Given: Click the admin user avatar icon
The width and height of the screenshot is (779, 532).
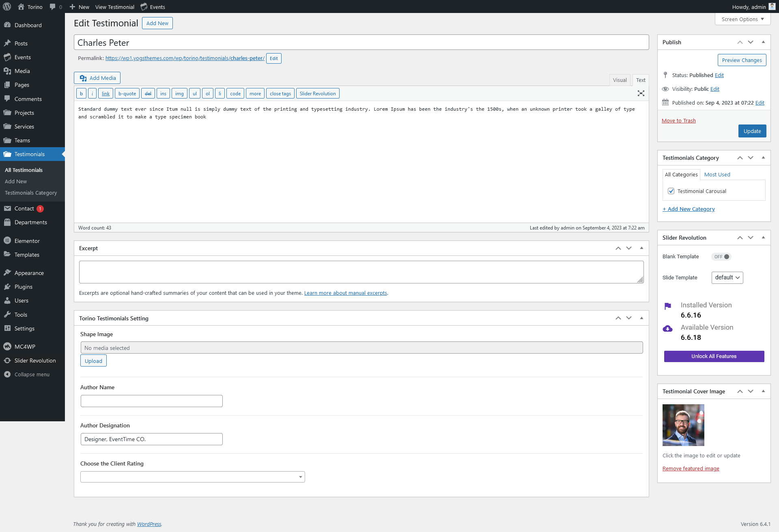Looking at the screenshot, I should click(772, 7).
